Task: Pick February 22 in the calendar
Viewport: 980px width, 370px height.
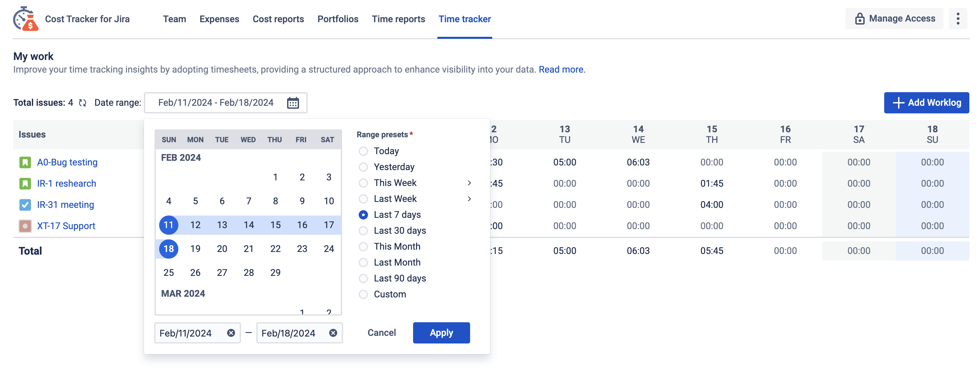Action: click(x=276, y=249)
